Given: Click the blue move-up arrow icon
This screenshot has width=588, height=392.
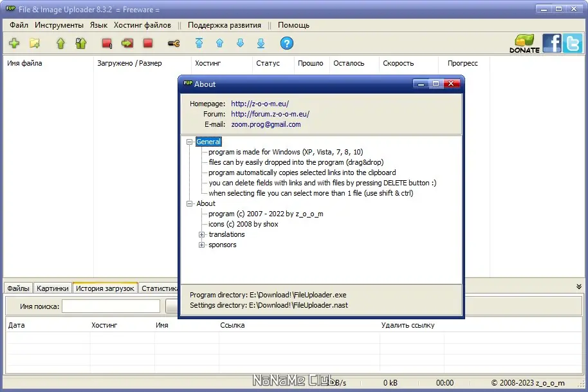Looking at the screenshot, I should tap(220, 43).
